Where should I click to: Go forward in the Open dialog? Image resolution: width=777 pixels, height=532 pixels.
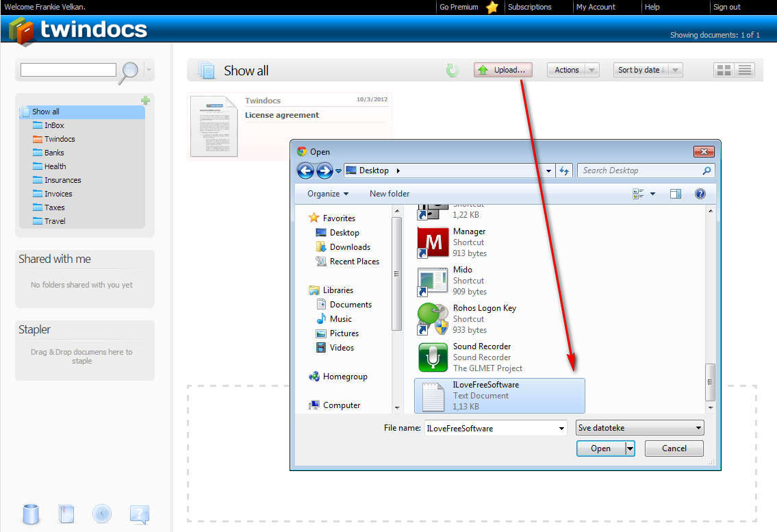click(324, 171)
